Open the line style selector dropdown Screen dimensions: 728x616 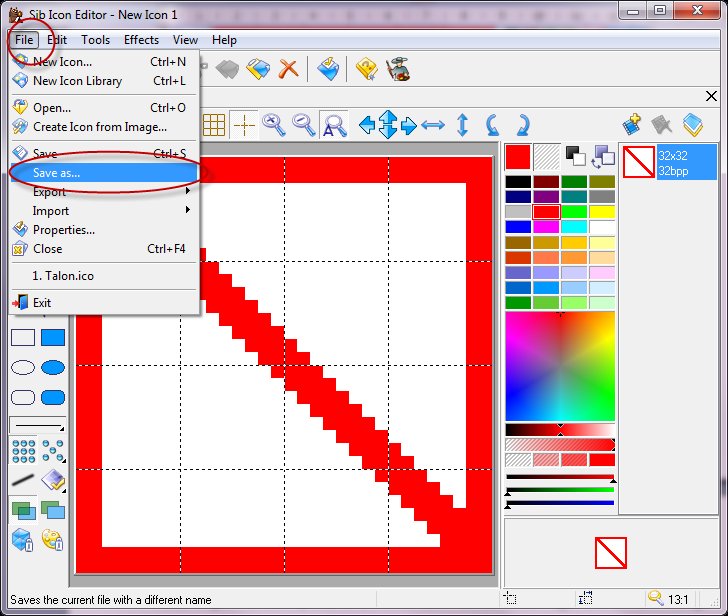click(x=38, y=424)
